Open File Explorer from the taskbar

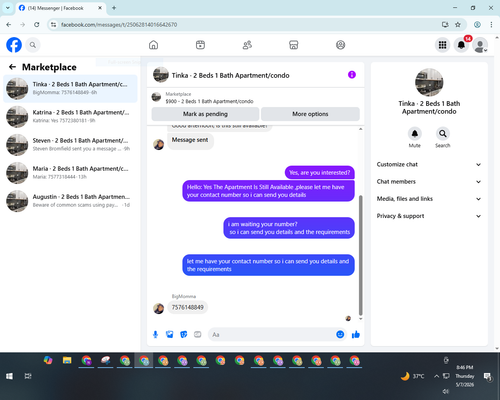coord(67,360)
